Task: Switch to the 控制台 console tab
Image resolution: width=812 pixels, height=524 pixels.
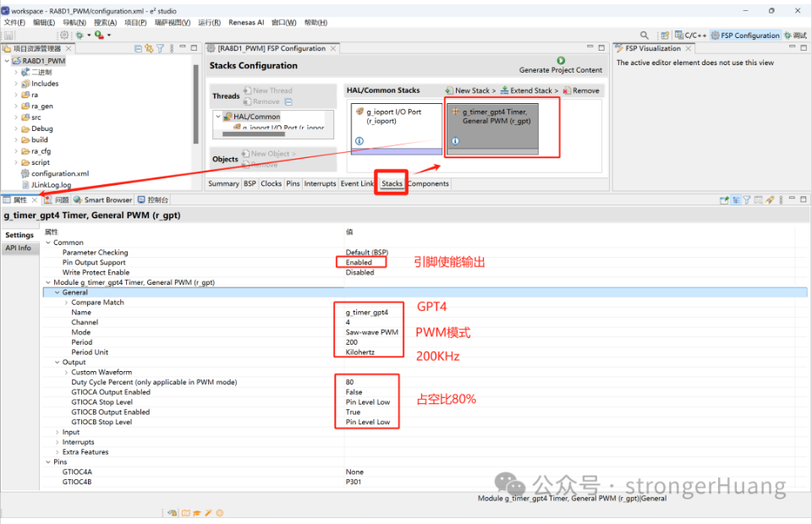Action: pyautogui.click(x=153, y=199)
